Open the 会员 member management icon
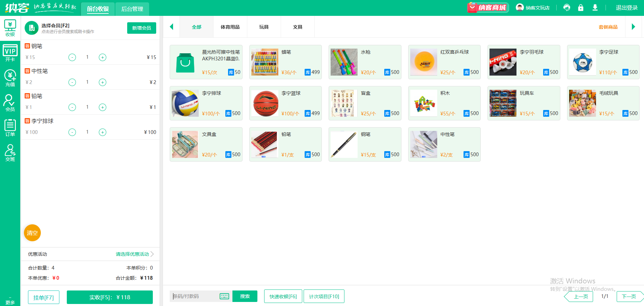 10,103
